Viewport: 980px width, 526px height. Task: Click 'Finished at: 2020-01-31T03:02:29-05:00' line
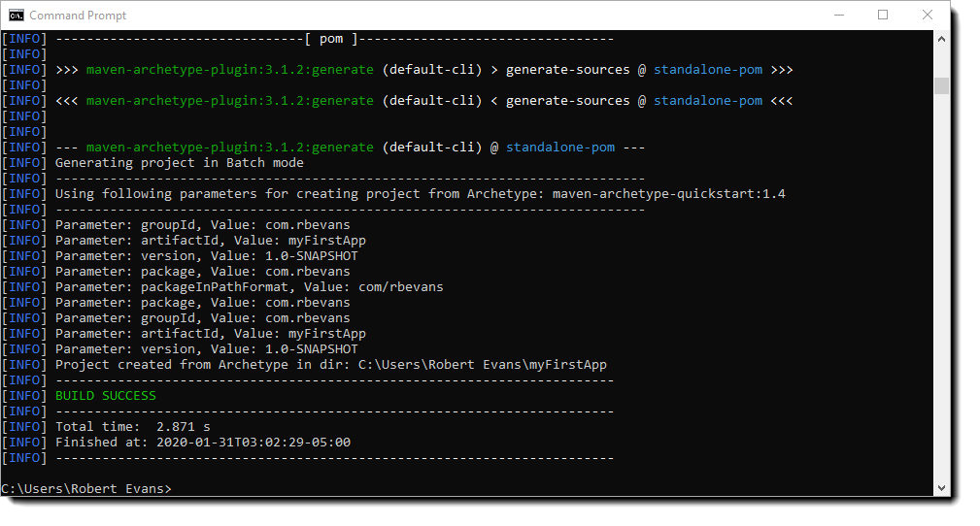pos(202,443)
